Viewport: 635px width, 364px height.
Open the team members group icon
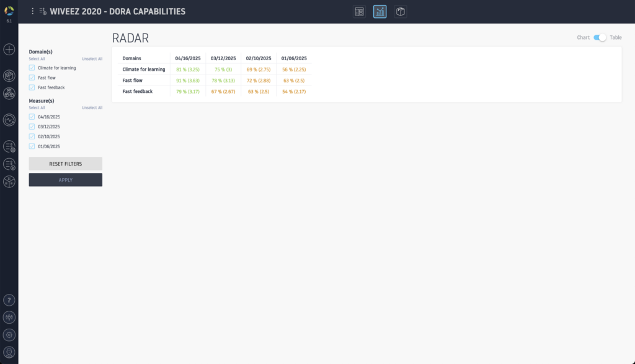(9, 94)
